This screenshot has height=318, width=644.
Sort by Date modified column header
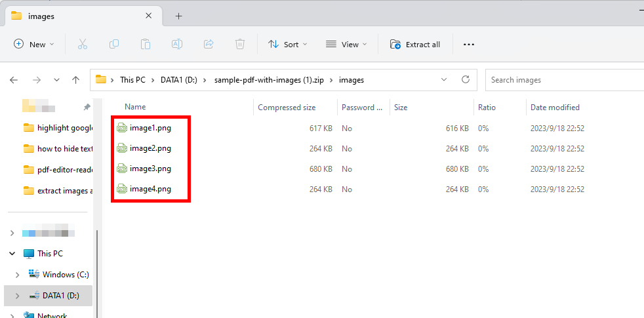[555, 108]
